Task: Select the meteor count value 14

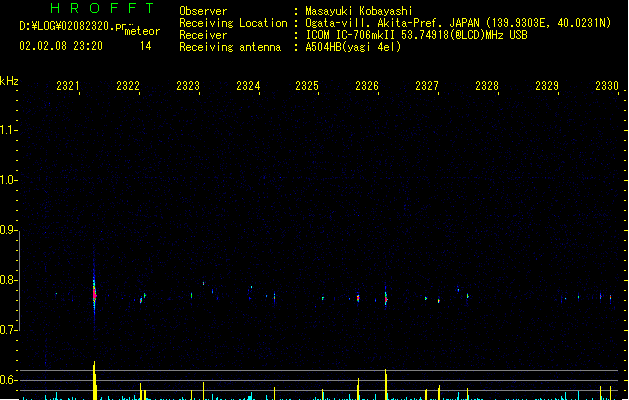Action: 145,46
